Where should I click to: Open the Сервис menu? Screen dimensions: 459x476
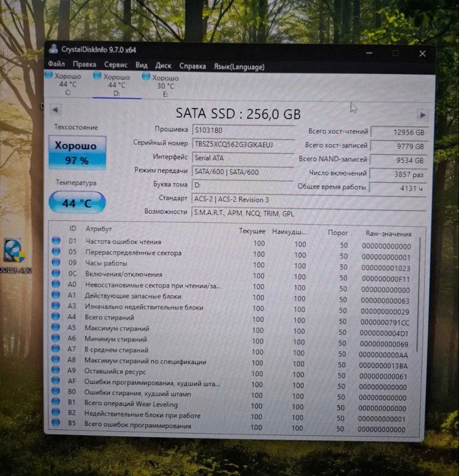click(115, 65)
